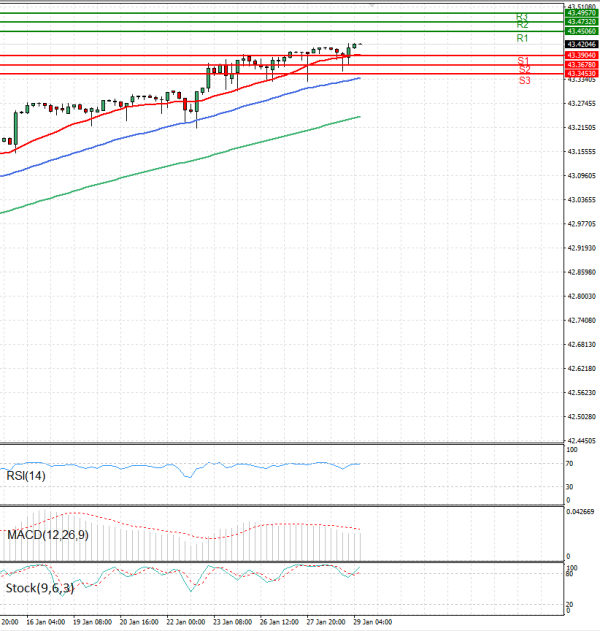Click the Stock(9,6,3) indicator label
Viewport: 600px width, 631px height.
coord(36,588)
